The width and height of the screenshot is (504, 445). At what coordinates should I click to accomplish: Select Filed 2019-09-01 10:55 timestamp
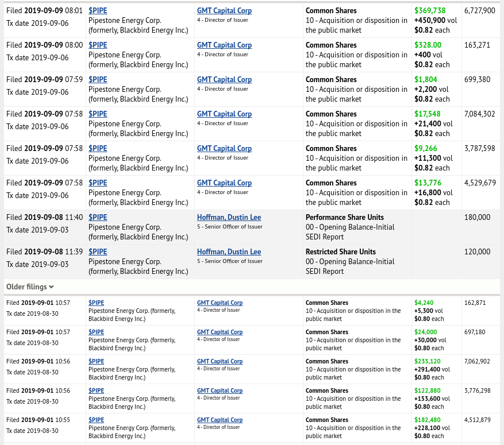(x=38, y=420)
